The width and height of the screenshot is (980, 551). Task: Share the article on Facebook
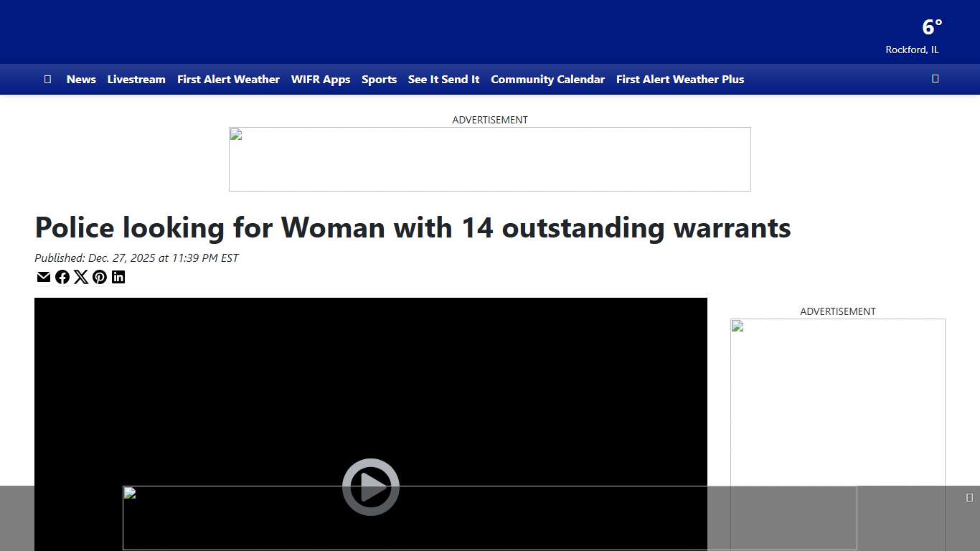tap(62, 277)
